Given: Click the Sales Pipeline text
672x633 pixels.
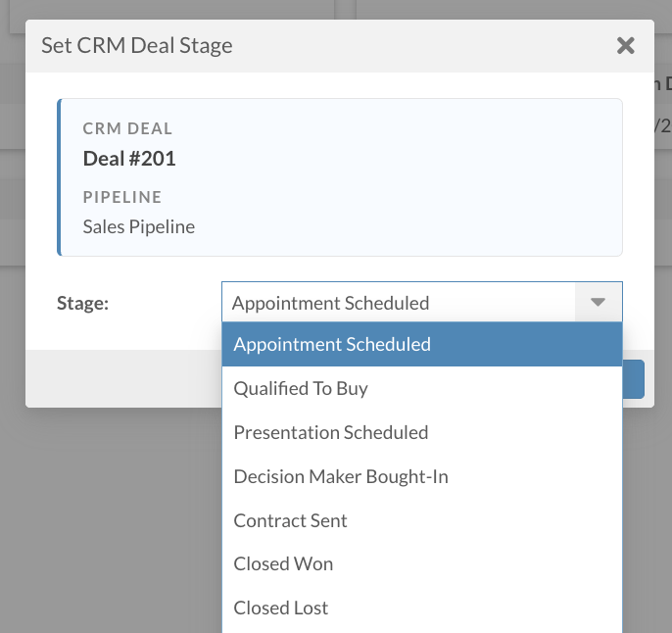Looking at the screenshot, I should click(x=138, y=226).
